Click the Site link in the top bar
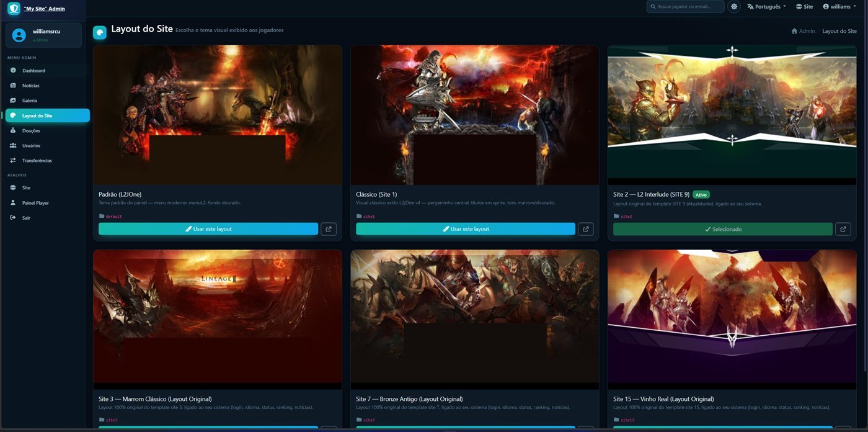Image resolution: width=868 pixels, height=432 pixels. pos(804,6)
